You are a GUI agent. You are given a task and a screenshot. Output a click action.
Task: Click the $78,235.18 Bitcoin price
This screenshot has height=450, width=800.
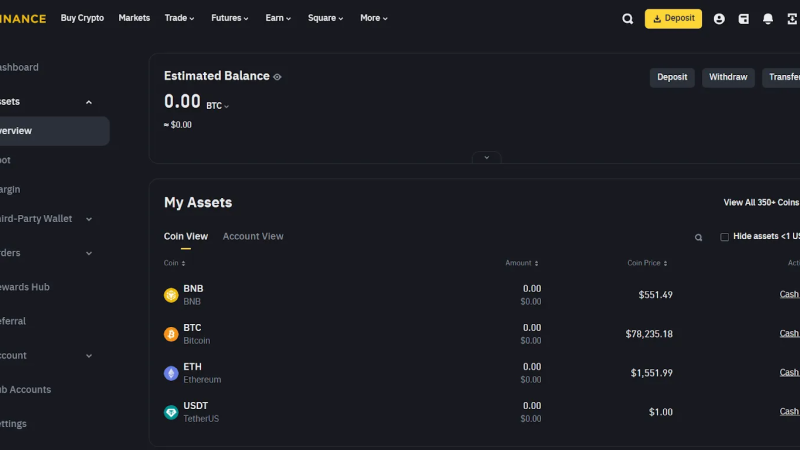(x=649, y=334)
